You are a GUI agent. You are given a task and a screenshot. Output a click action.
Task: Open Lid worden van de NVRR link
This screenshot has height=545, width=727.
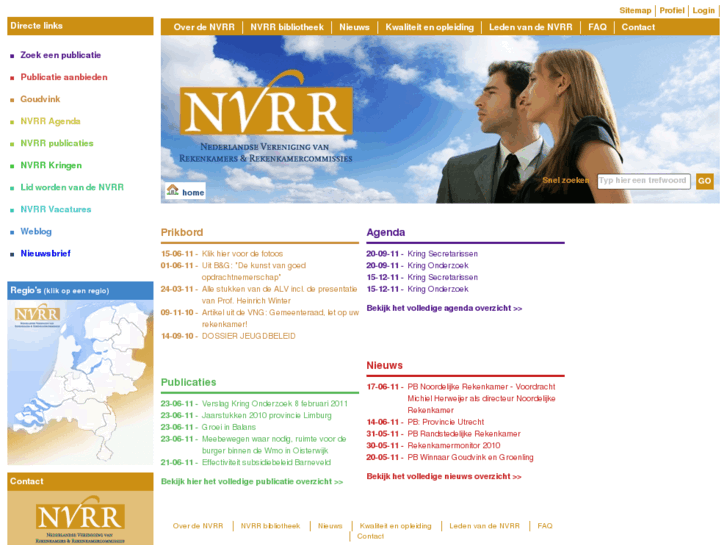click(x=72, y=187)
